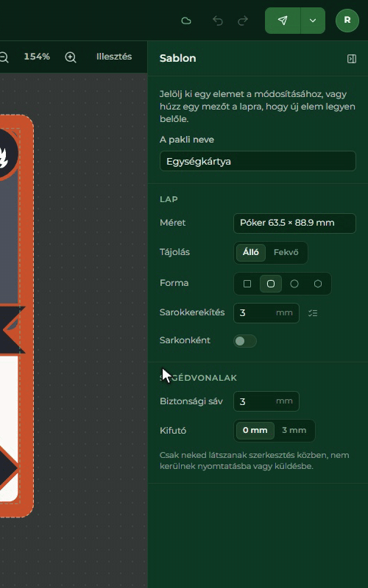368x588 pixels.
Task: Click the LAP section heading
Action: (x=169, y=199)
